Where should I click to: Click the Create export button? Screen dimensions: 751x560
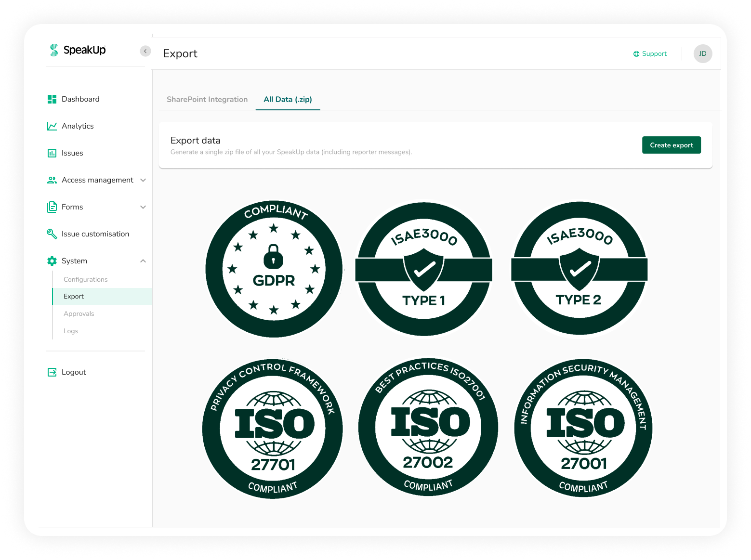[672, 145]
